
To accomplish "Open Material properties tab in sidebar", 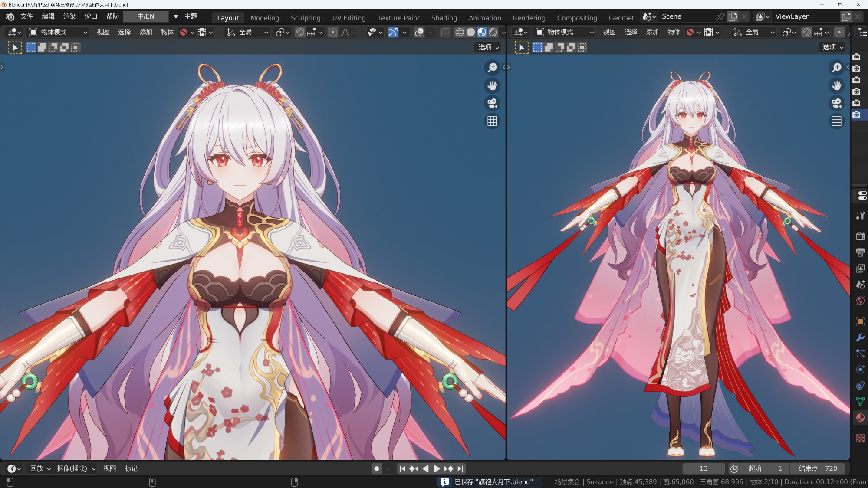I will click(860, 418).
